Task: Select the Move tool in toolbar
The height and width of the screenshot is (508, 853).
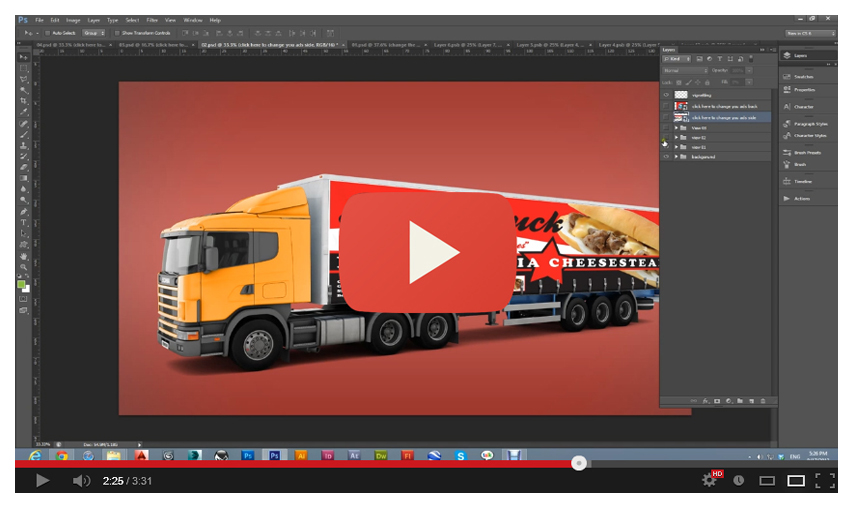Action: tap(23, 57)
